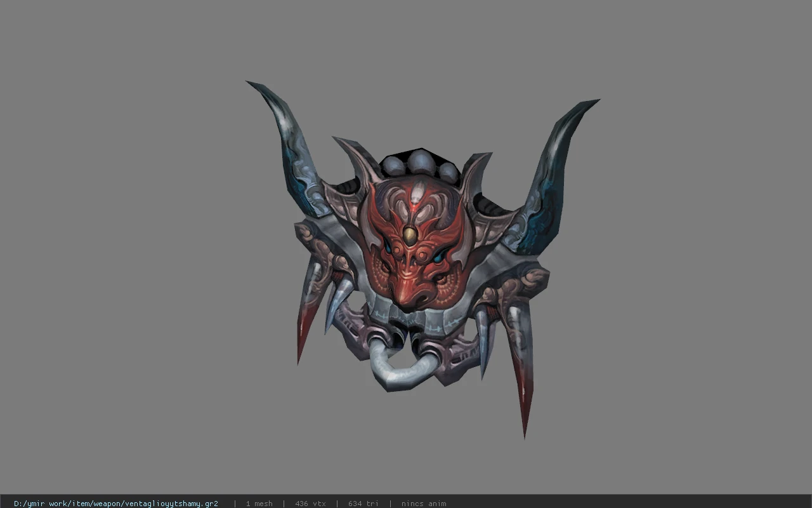Click the '634 tri' triangle count
This screenshot has height=508, width=812.
click(x=363, y=504)
